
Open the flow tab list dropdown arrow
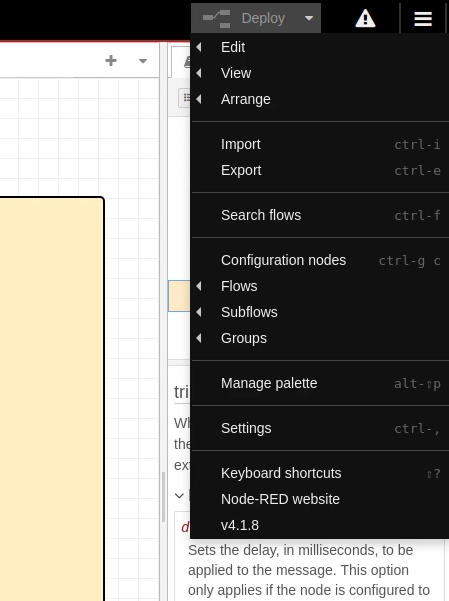143,61
